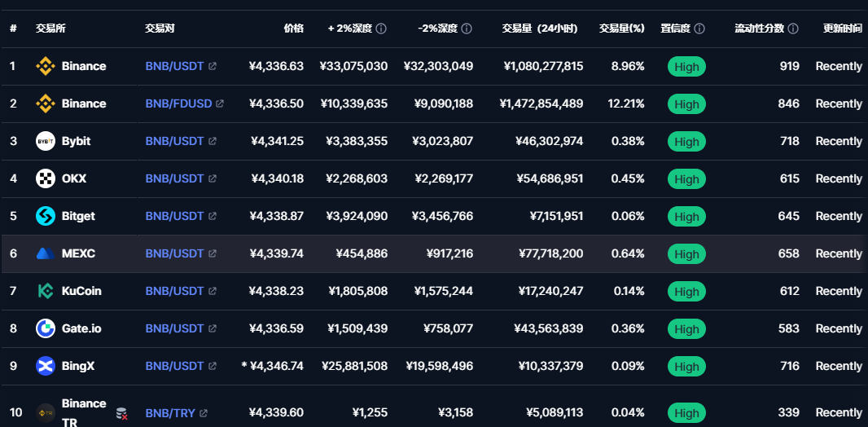Open the Binance BNB/USDT trading pair link

(174, 67)
